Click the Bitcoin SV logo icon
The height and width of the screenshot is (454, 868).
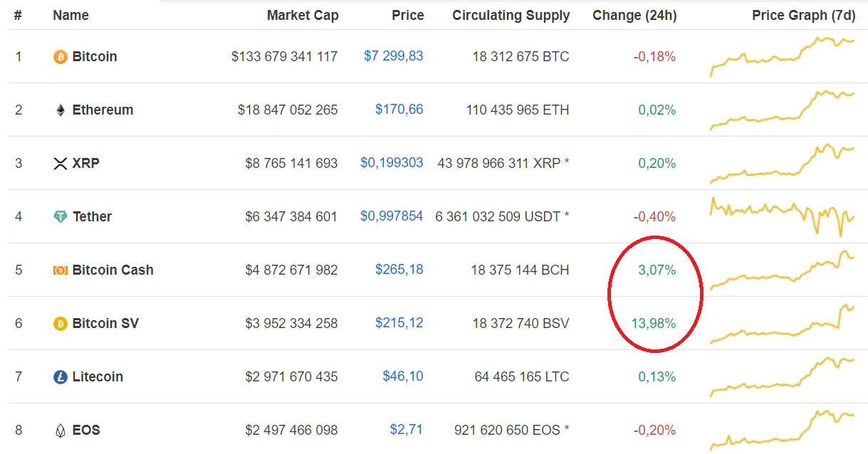click(x=61, y=324)
